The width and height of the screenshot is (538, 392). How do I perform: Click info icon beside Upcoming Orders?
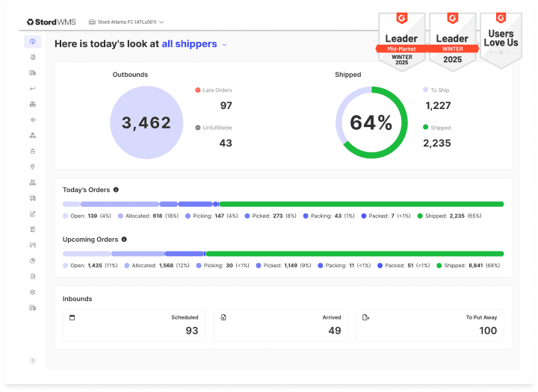(124, 240)
